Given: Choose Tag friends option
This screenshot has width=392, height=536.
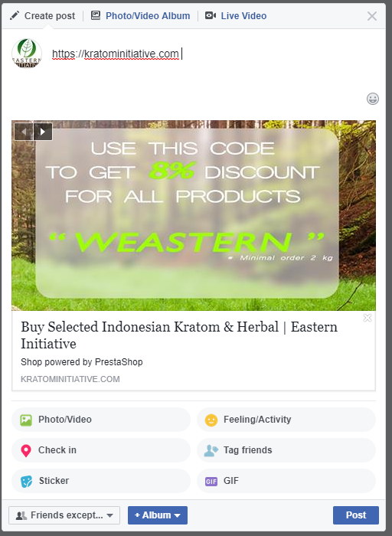Looking at the screenshot, I should pos(286,450).
